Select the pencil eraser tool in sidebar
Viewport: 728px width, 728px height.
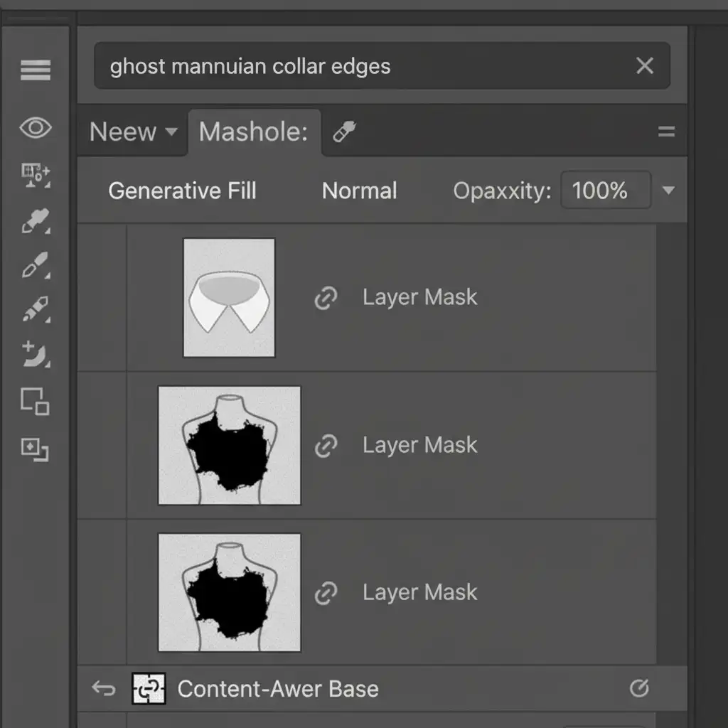36,311
